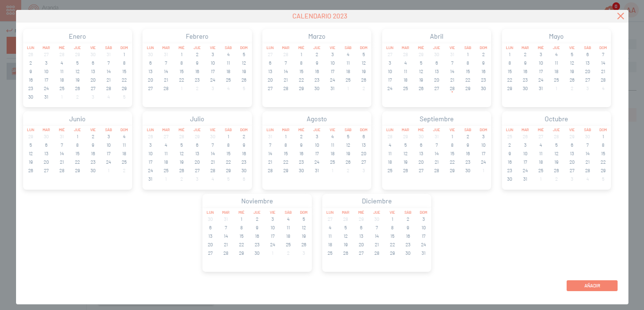Image resolution: width=644 pixels, height=310 pixels.
Task: Open the apps grid menu icon
Action: (10, 10)
